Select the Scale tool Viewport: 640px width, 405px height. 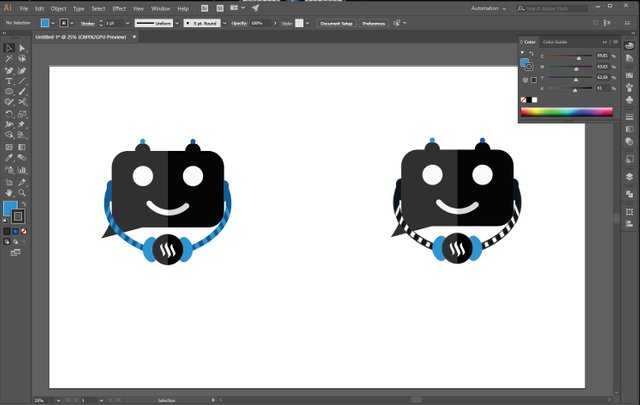click(22, 113)
